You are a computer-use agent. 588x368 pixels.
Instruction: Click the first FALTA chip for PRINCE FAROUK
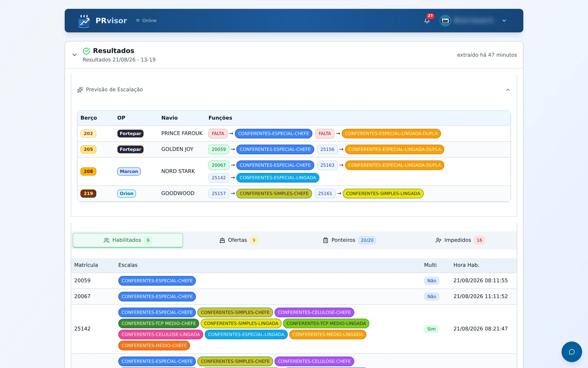point(218,134)
